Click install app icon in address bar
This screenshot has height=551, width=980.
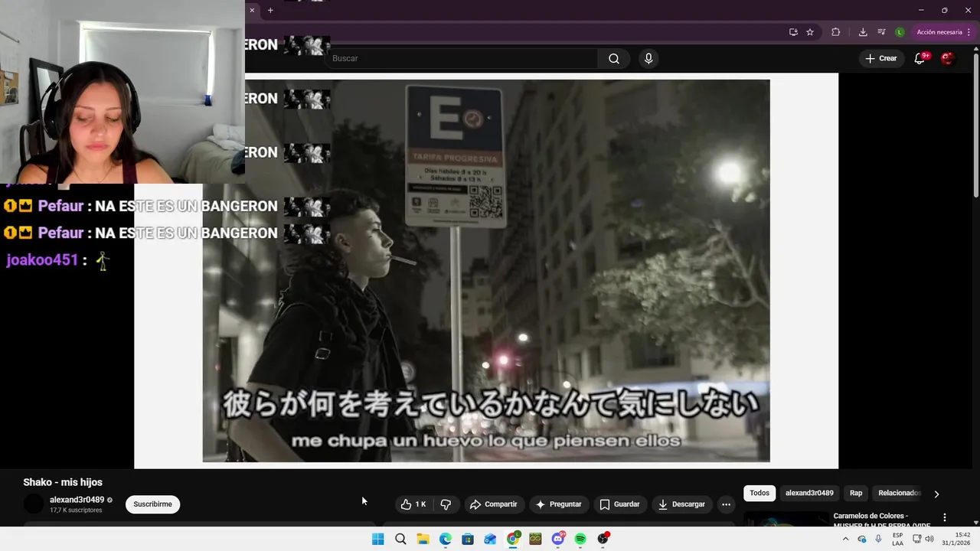[793, 32]
